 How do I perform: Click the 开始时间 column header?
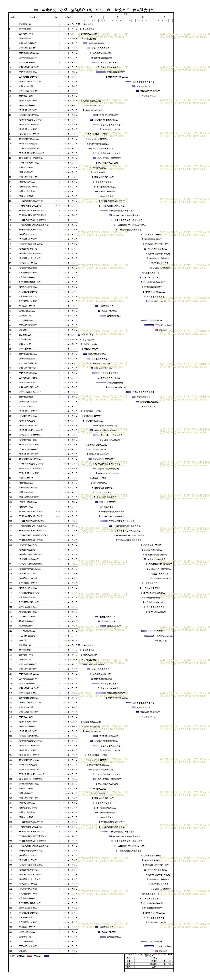[x=69, y=17]
